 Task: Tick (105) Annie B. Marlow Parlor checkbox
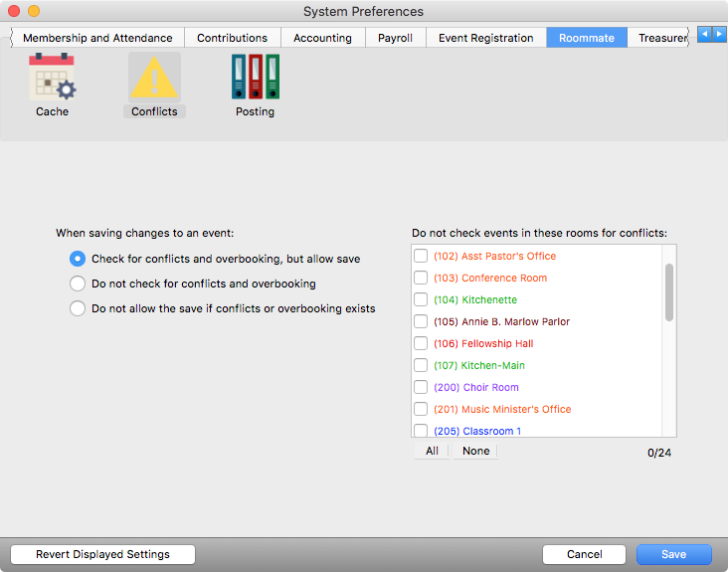pos(421,321)
